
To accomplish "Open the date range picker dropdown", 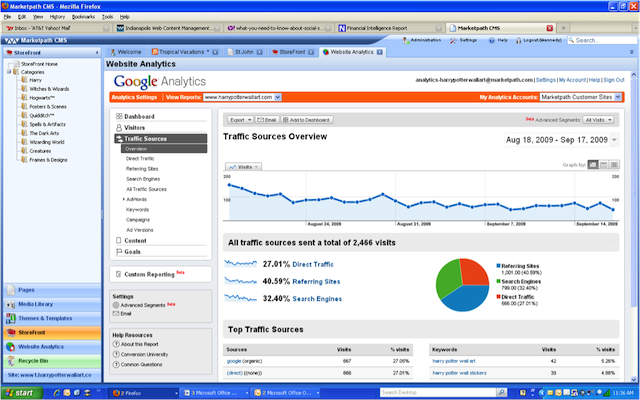I will coord(614,140).
